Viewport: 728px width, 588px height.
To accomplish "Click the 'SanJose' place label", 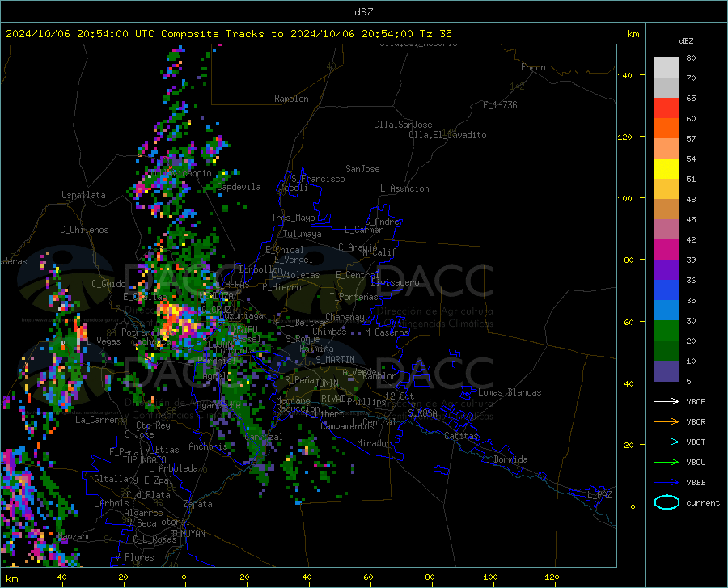I will pyautogui.click(x=362, y=169).
